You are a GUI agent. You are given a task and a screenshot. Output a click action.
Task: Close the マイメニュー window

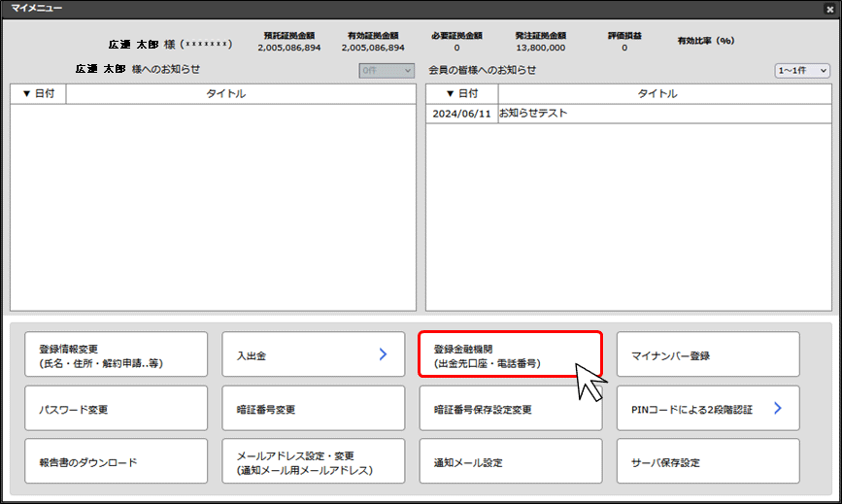828,9
